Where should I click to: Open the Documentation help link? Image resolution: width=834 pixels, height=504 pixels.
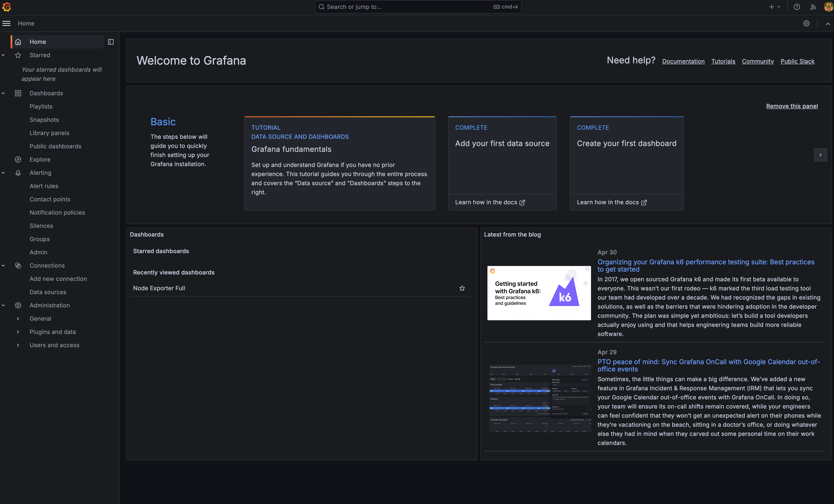(683, 61)
